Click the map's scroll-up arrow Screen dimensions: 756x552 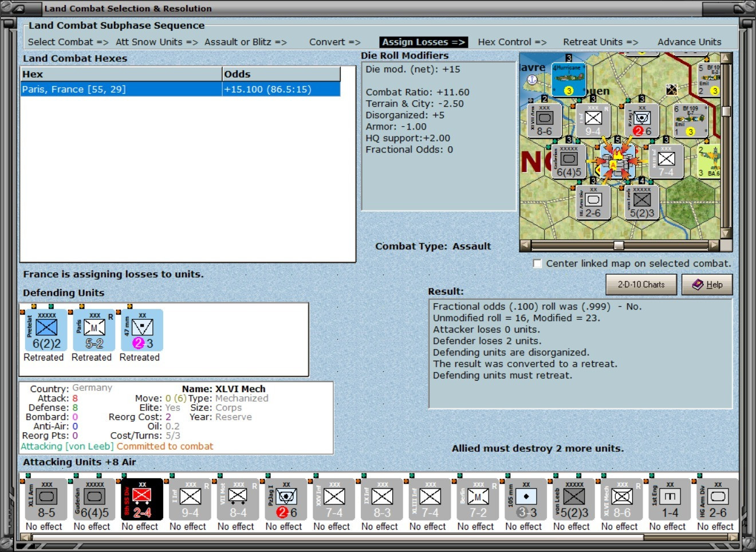tap(726, 58)
